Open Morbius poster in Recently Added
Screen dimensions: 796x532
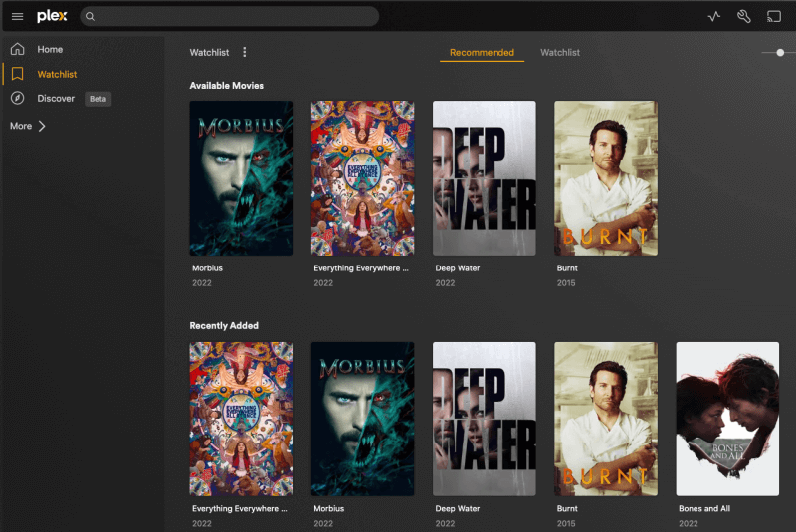pyautogui.click(x=362, y=419)
